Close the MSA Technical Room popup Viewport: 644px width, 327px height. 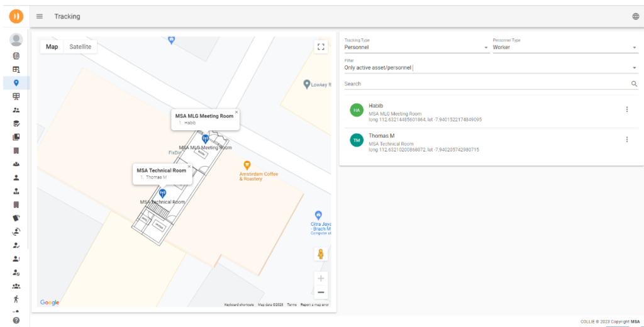(x=189, y=167)
